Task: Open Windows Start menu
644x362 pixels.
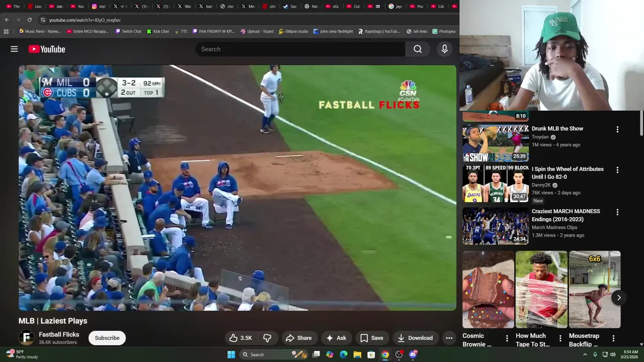Action: click(231, 354)
